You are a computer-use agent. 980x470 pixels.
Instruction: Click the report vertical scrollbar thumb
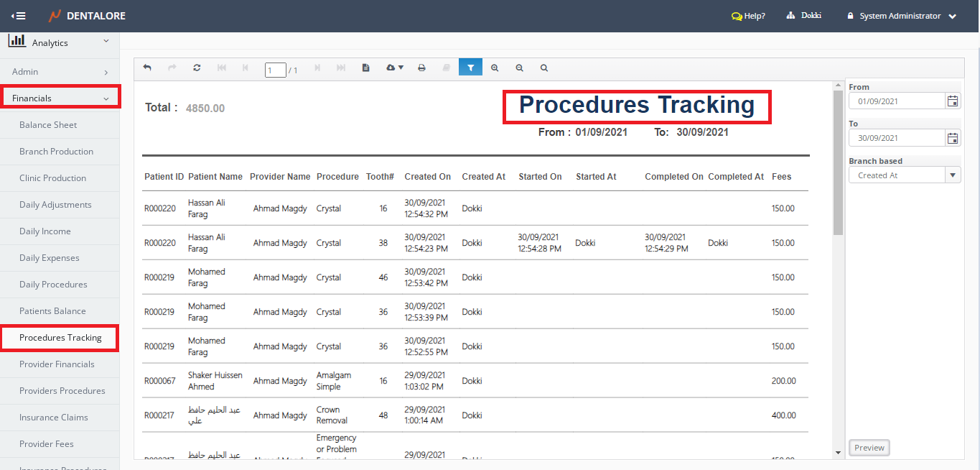coord(838,162)
